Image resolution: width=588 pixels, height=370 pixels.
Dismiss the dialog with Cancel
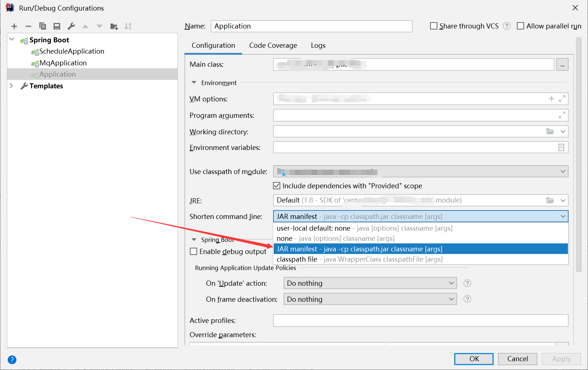518,359
